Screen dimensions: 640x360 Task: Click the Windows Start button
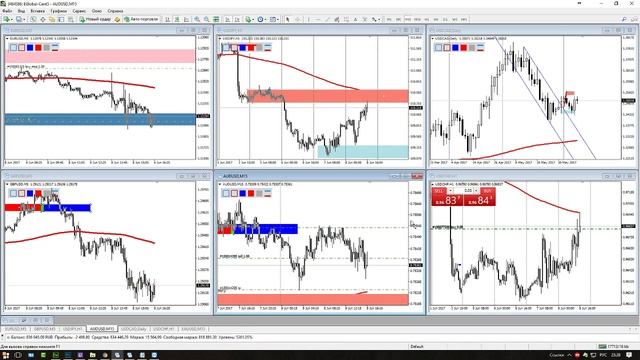click(5, 355)
